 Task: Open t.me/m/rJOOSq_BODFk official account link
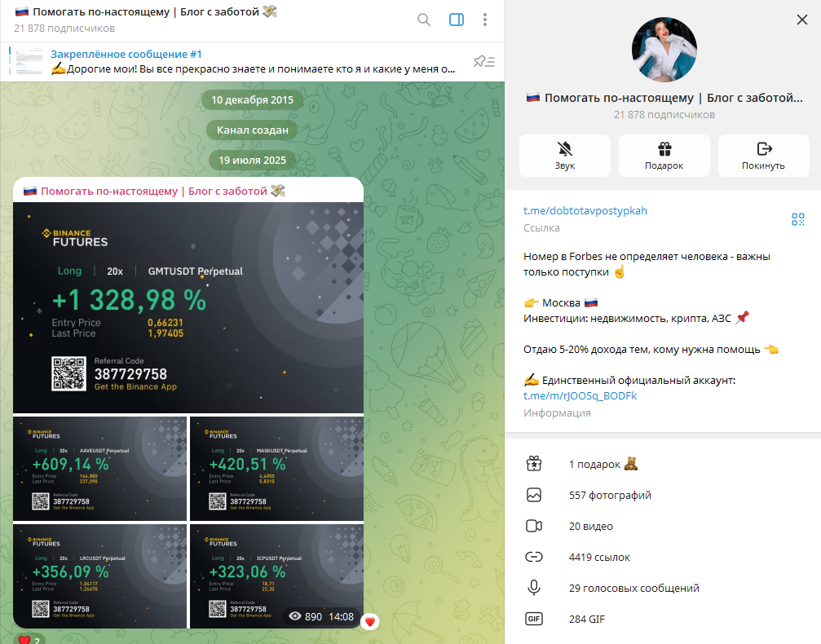pyautogui.click(x=580, y=396)
